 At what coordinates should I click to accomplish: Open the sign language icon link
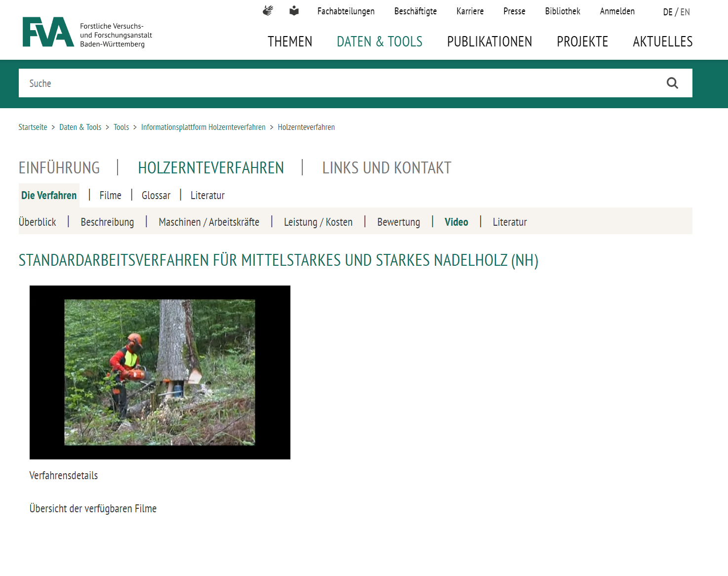[268, 11]
